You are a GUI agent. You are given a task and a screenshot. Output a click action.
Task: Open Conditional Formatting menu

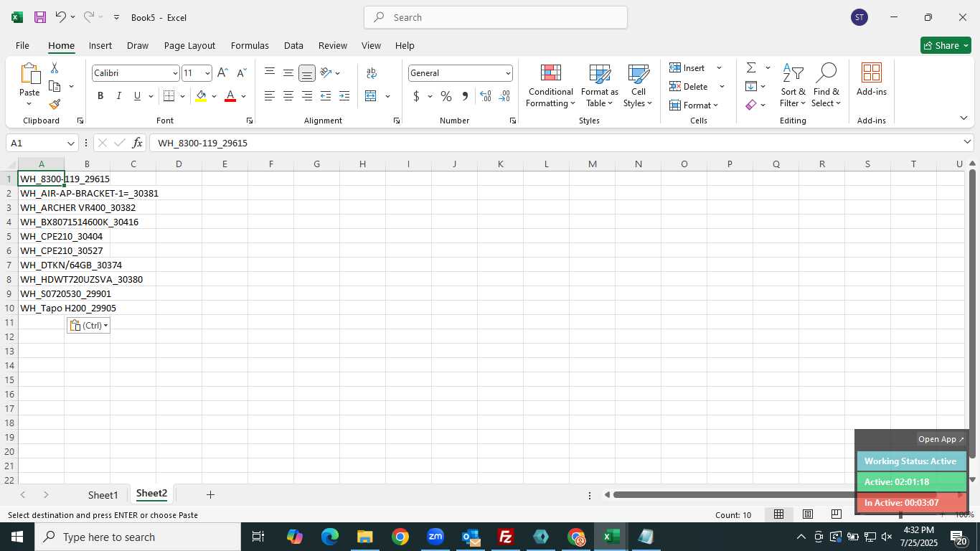tap(550, 86)
